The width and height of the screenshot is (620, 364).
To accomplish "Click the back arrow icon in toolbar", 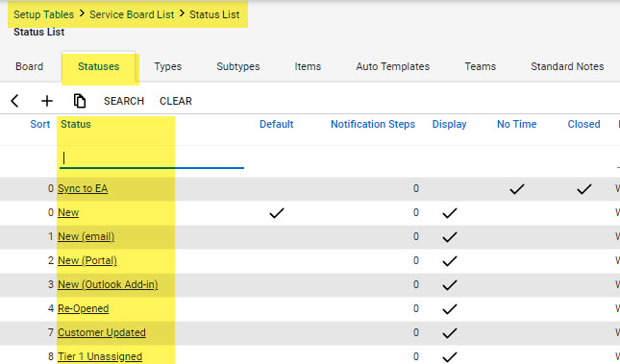I will coord(14,101).
